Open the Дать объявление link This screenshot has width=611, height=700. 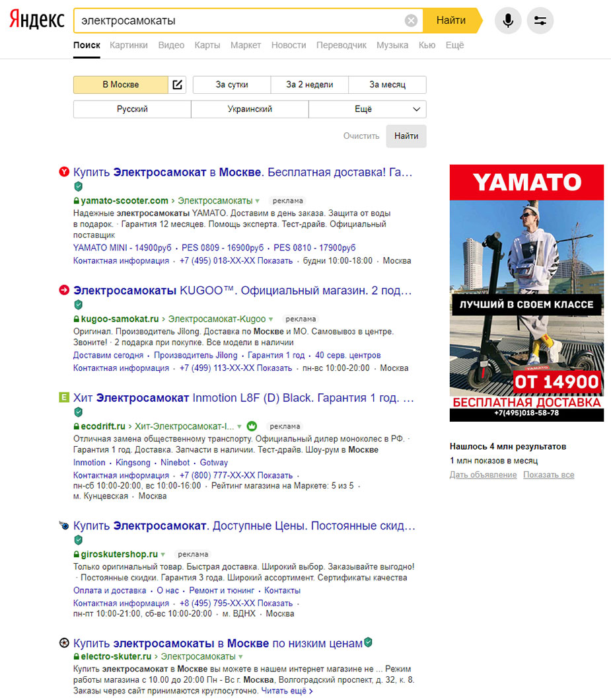pos(483,475)
